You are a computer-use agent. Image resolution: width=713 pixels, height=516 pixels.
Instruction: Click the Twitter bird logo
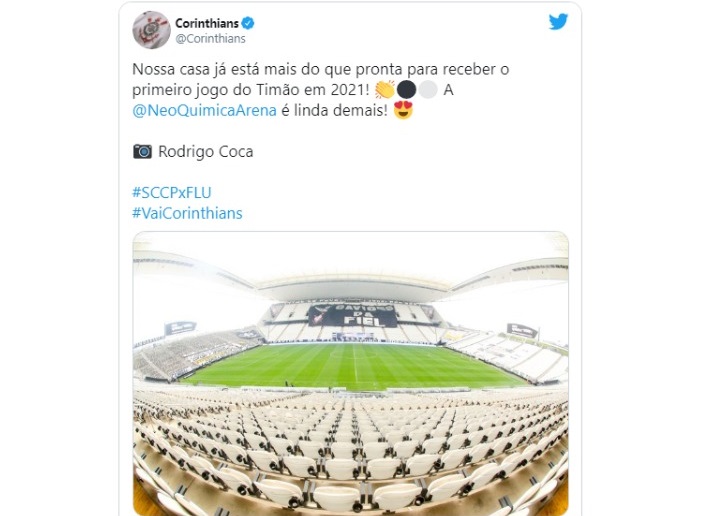pos(558,22)
